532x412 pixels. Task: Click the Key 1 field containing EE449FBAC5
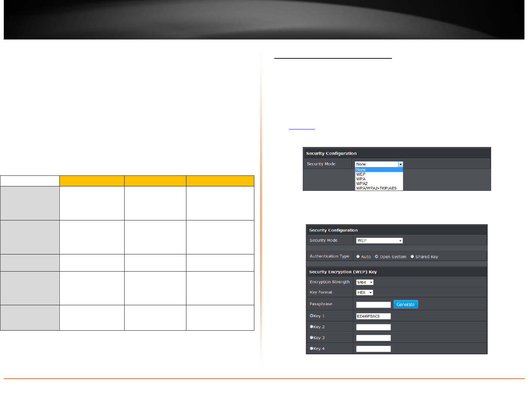[x=373, y=316]
